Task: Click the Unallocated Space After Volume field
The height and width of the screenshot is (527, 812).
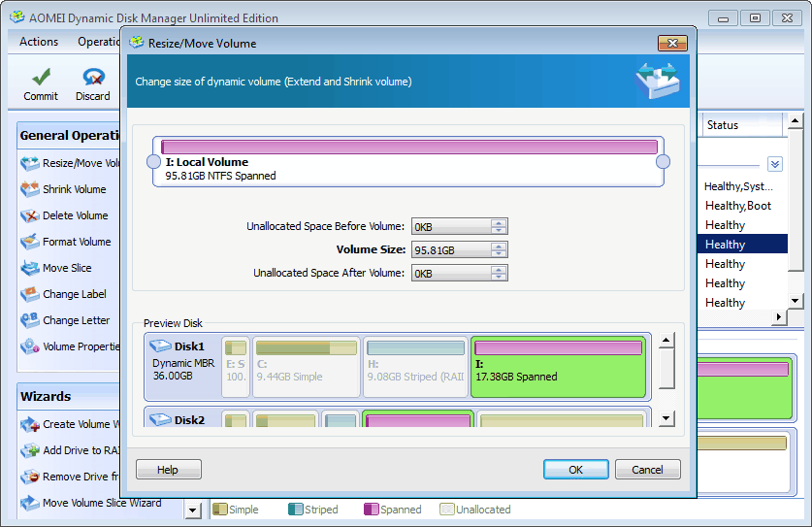Action: 451,273
